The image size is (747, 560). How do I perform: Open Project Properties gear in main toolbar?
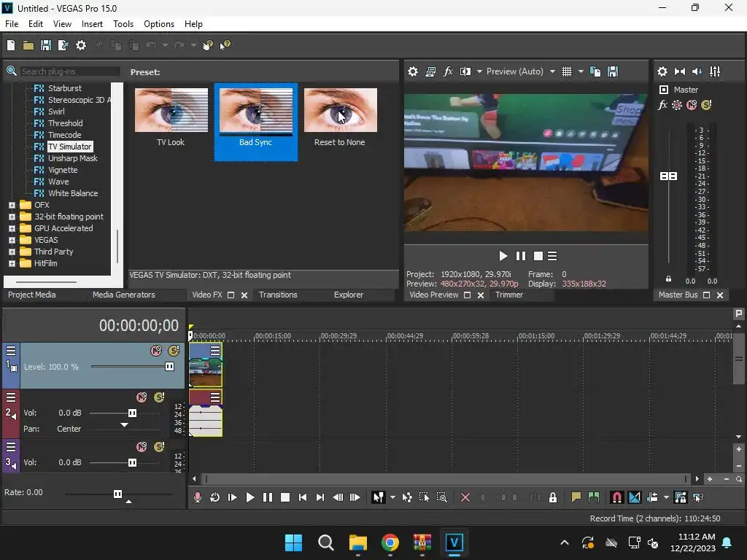point(81,45)
